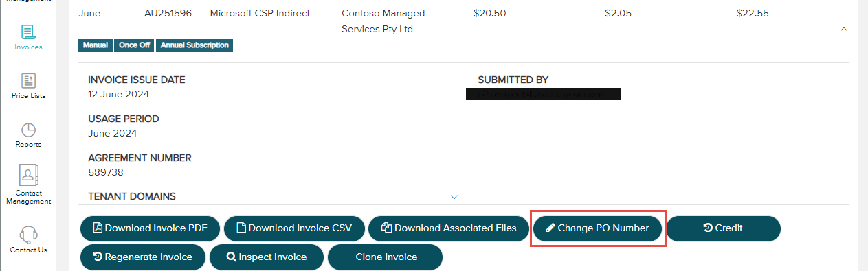Collapse the invoice row chevron
The width and height of the screenshot is (868, 271).
[844, 29]
